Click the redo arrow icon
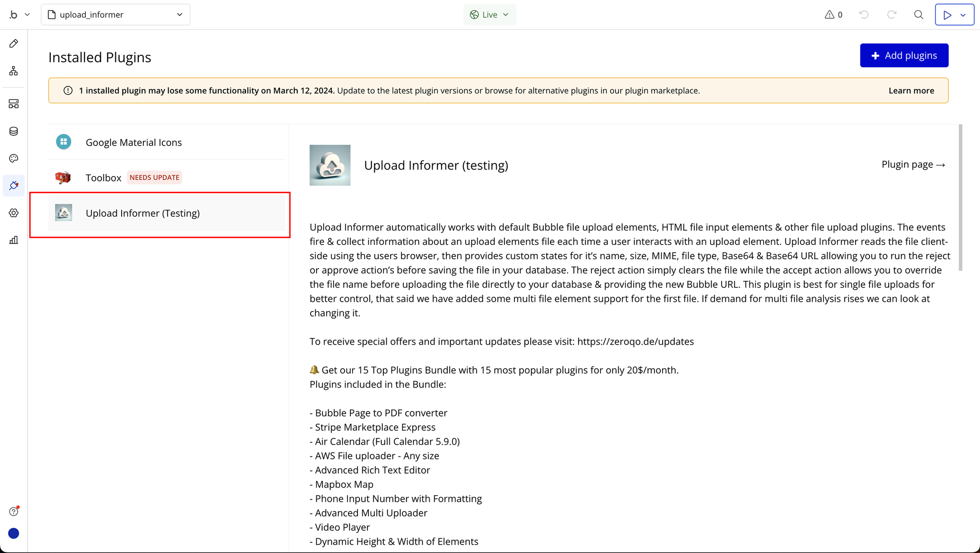The image size is (980, 553). (x=891, y=15)
